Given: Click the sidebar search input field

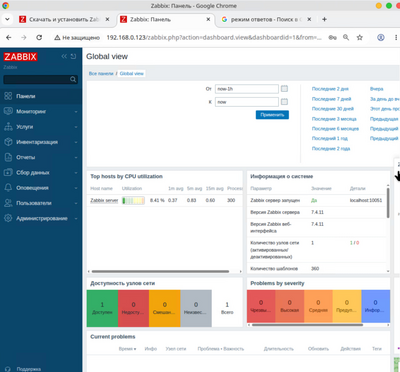Looking at the screenshot, I should pyautogui.click(x=37, y=79).
